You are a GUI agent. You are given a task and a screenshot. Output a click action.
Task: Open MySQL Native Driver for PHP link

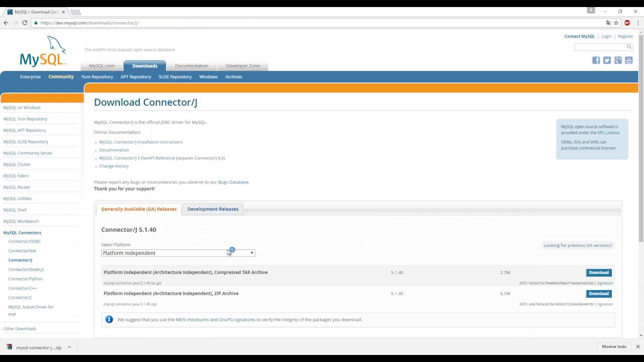[x=31, y=311]
